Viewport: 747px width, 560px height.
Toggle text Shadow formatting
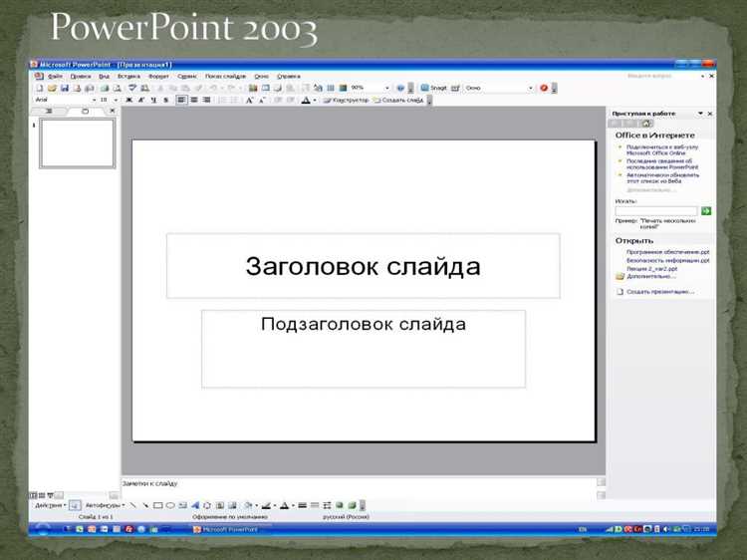(x=165, y=100)
